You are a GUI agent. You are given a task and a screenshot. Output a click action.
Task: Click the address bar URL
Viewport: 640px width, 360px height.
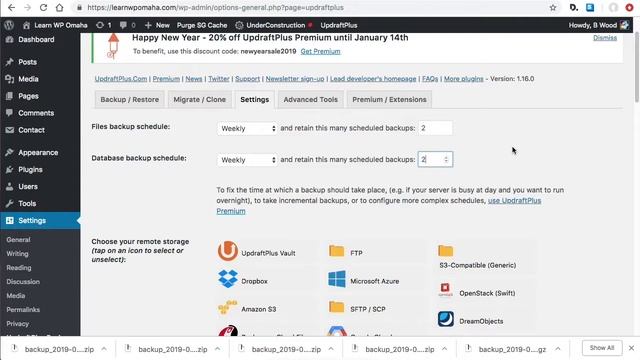pyautogui.click(x=215, y=7)
